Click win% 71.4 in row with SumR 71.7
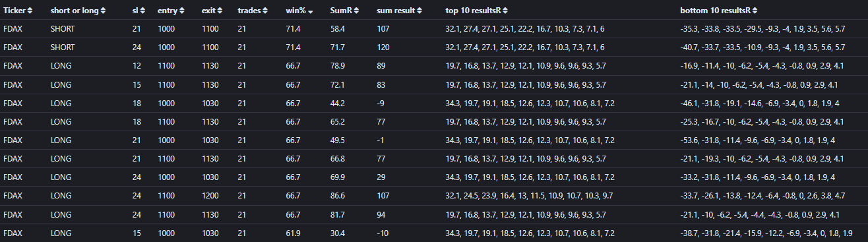This screenshot has width=868, height=242. click(x=293, y=47)
